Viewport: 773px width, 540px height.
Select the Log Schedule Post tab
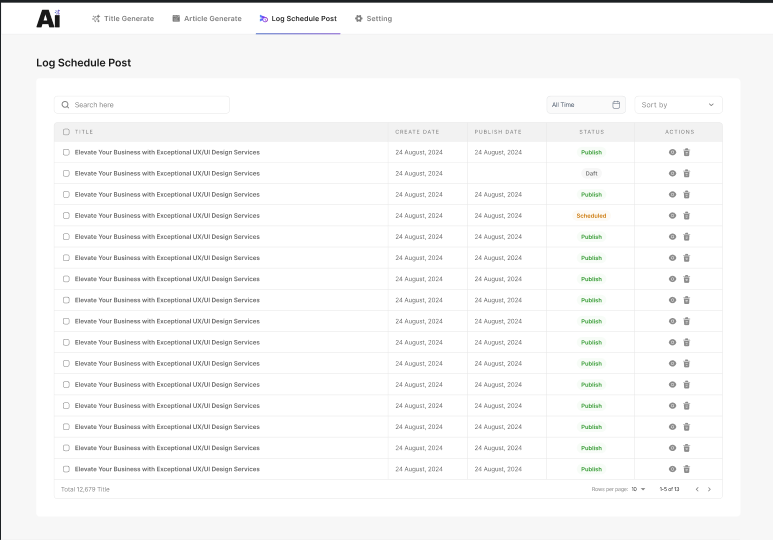(x=298, y=19)
